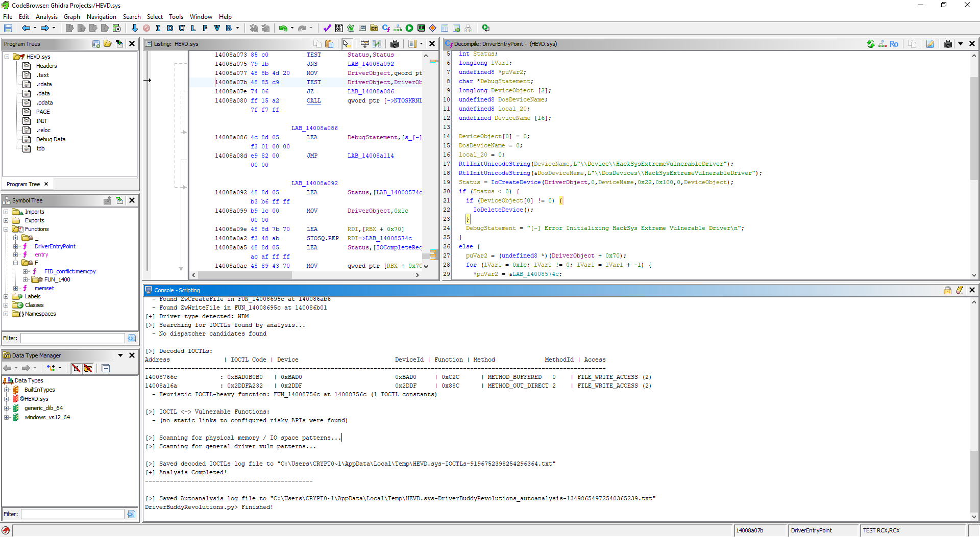Select the Program Tree tab

coord(23,184)
